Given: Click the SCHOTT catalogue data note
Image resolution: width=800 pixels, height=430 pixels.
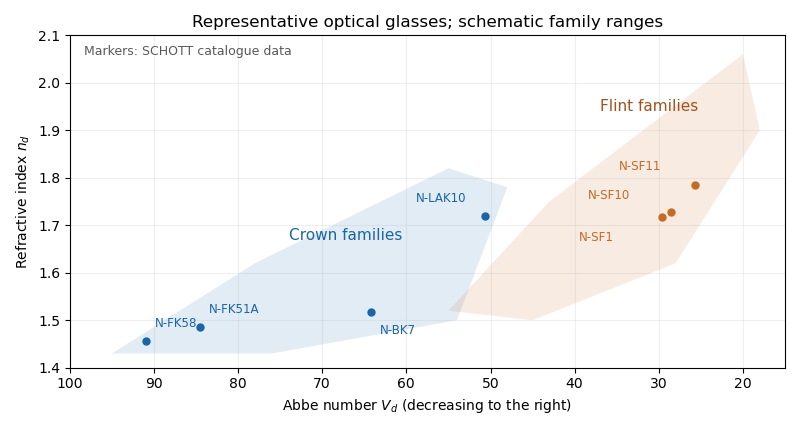Looking at the screenshot, I should tap(187, 51).
